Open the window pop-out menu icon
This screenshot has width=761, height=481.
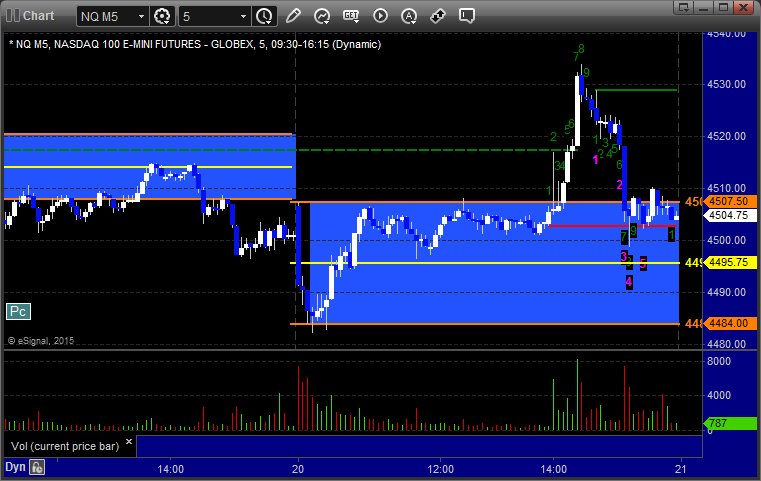tap(684, 7)
